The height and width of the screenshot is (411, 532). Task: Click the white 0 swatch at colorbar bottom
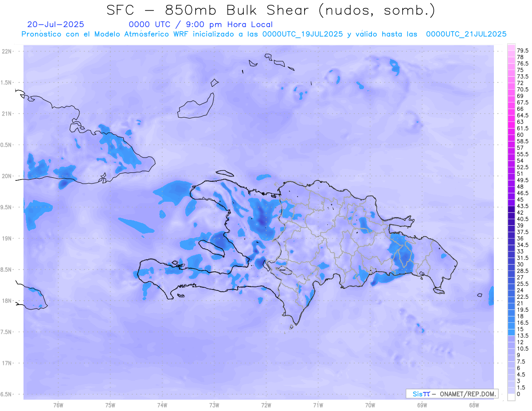click(511, 397)
